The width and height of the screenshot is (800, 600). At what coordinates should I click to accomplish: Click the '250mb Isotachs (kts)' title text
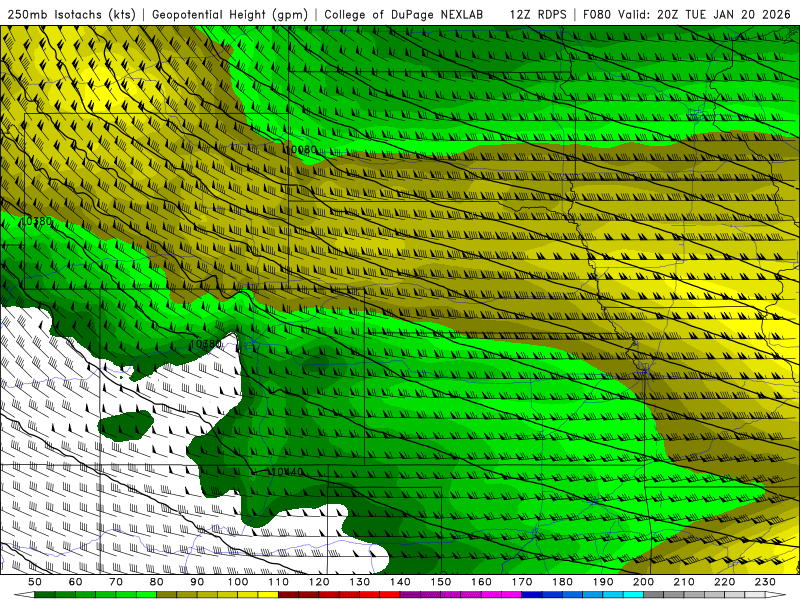click(x=71, y=14)
